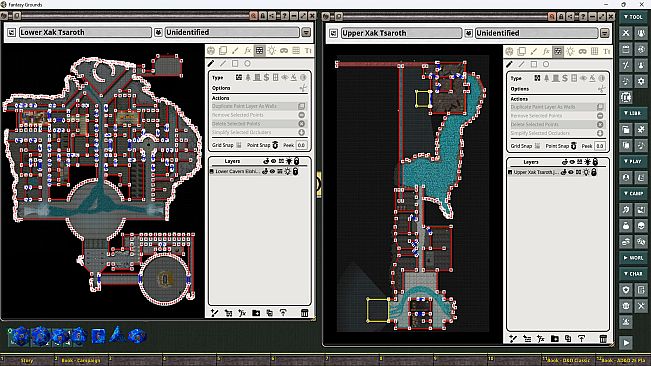Open Book - D&D Classic hotkey slot
The width and height of the screenshot is (651, 366).
[569, 360]
